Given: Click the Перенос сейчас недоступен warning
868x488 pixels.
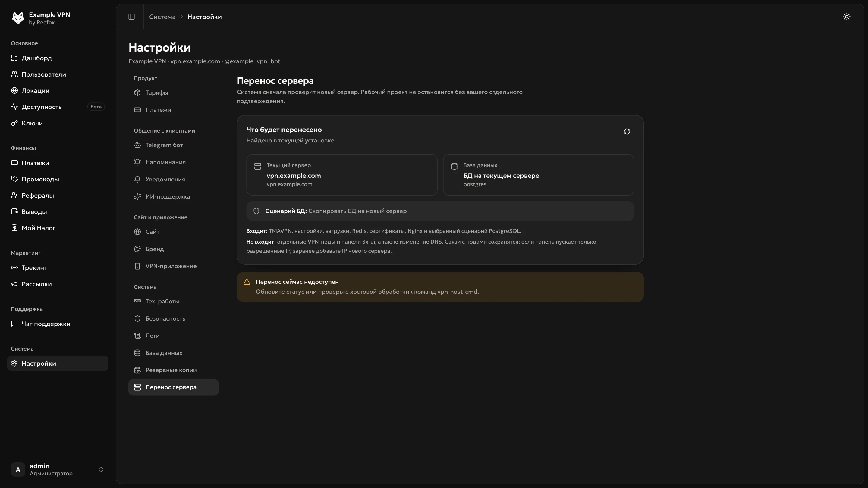Looking at the screenshot, I should point(440,287).
